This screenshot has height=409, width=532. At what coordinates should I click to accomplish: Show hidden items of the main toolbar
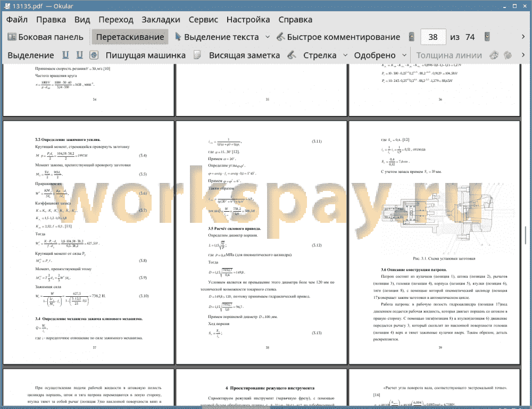pos(523,37)
